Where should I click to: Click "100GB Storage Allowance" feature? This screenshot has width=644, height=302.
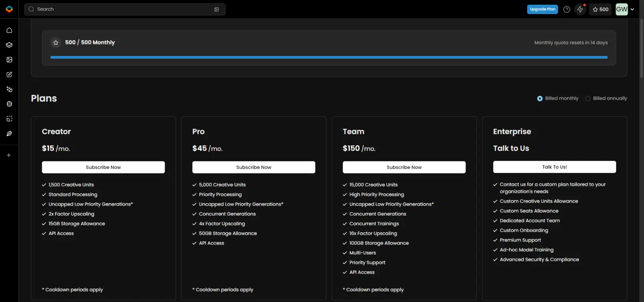coord(379,243)
